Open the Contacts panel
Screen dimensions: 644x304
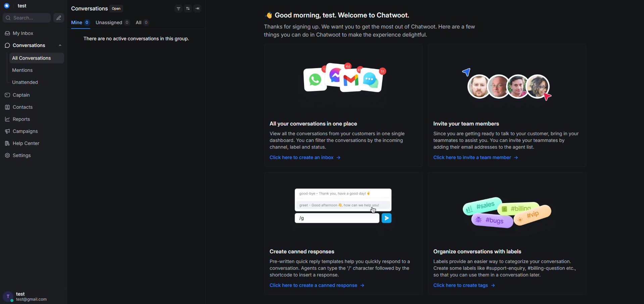pos(22,107)
